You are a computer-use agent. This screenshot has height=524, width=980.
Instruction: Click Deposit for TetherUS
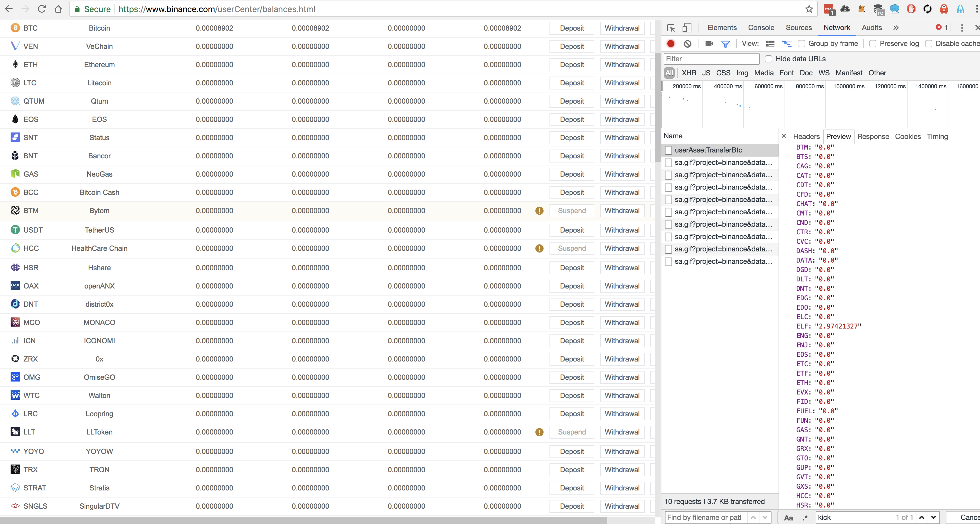pos(571,230)
